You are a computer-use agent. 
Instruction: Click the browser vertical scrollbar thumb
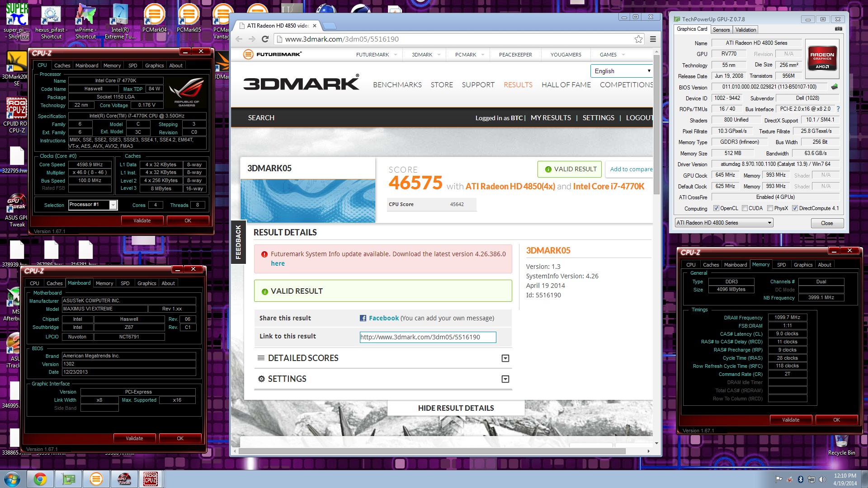click(656, 124)
